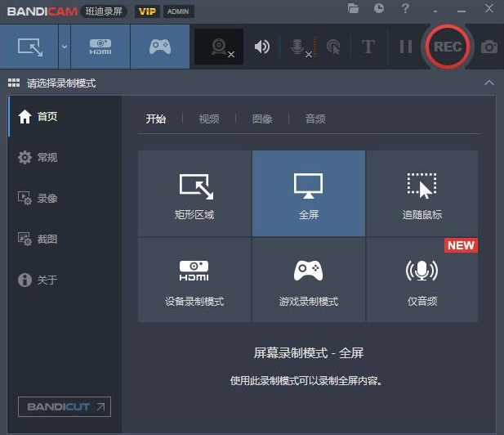Click the BANDICUT link button
Viewport: 504px width, 435px height.
pyautogui.click(x=65, y=406)
